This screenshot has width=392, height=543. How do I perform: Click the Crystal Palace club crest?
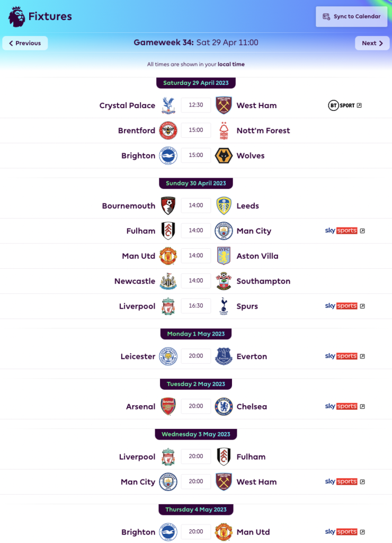167,105
